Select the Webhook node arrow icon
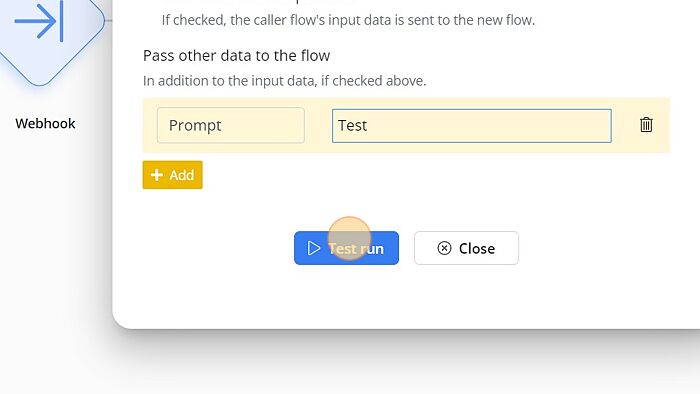Viewport: 700px width, 394px height. (x=39, y=21)
